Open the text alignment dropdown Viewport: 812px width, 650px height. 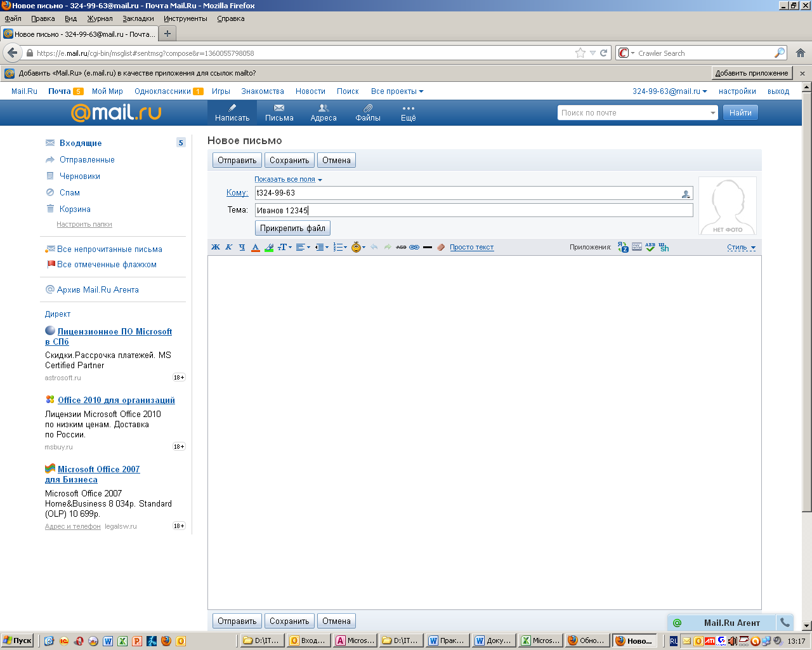[x=303, y=247]
